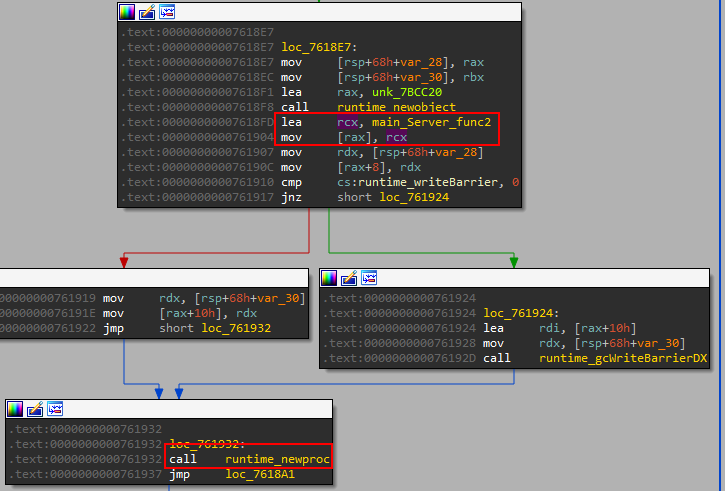The height and width of the screenshot is (491, 725).
Task: Click address 0000000000761937 of jmp line
Action: pyautogui.click(x=106, y=474)
